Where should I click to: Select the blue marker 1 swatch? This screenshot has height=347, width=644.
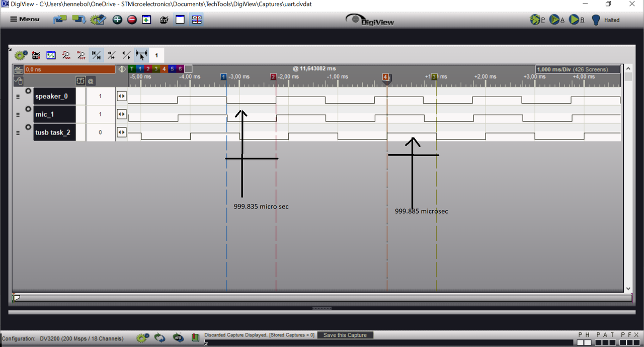pyautogui.click(x=140, y=69)
